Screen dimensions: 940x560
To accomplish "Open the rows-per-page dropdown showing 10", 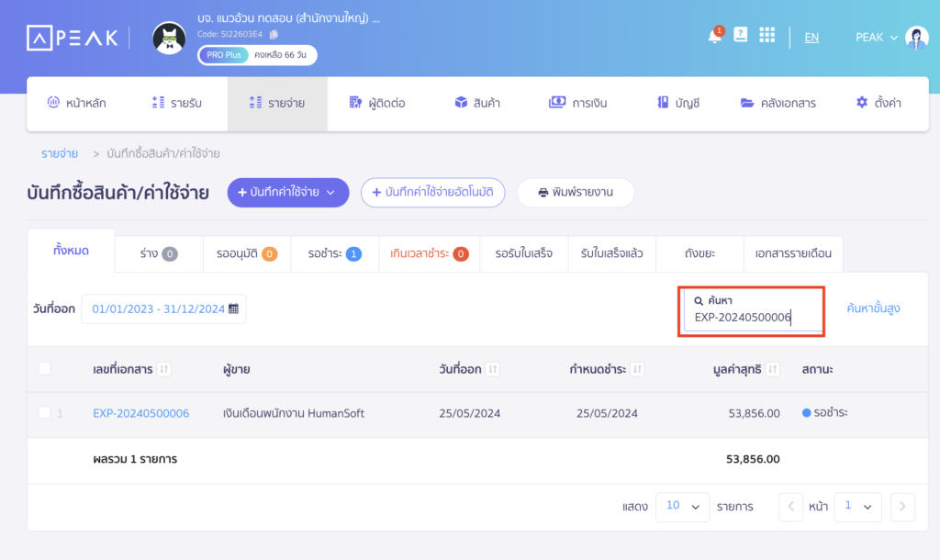I will click(x=682, y=506).
